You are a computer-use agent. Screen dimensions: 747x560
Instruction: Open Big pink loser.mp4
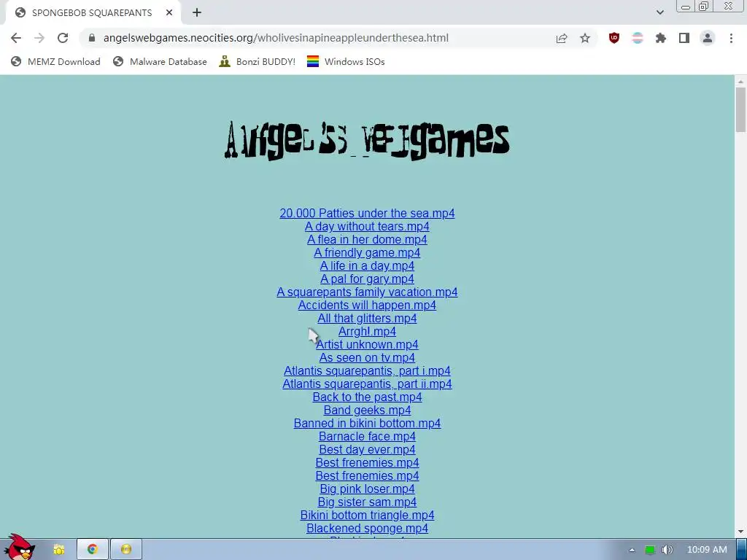[x=367, y=489]
